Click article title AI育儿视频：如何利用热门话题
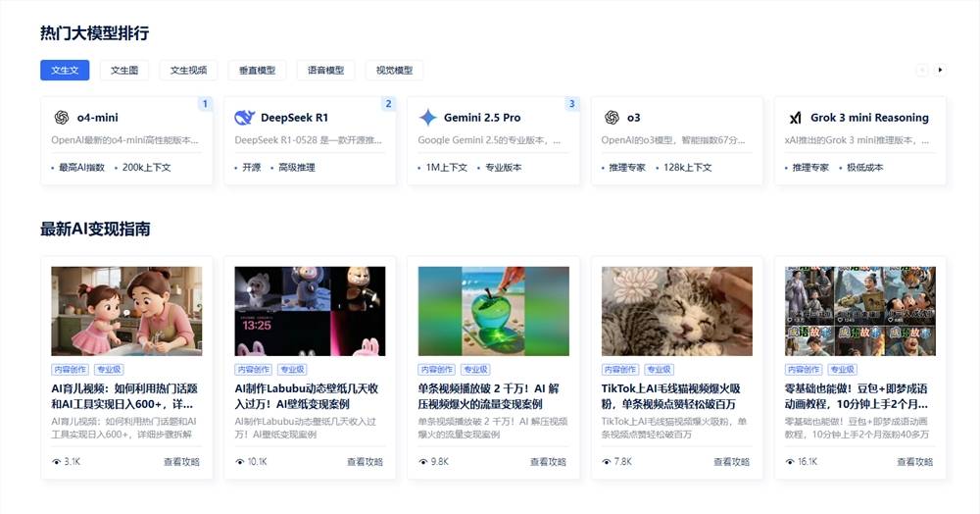The width and height of the screenshot is (980, 514). 124,396
